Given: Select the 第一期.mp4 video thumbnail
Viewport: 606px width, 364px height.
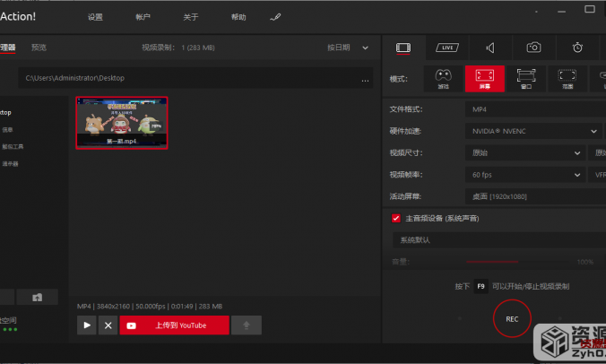Looking at the screenshot, I should [x=122, y=123].
